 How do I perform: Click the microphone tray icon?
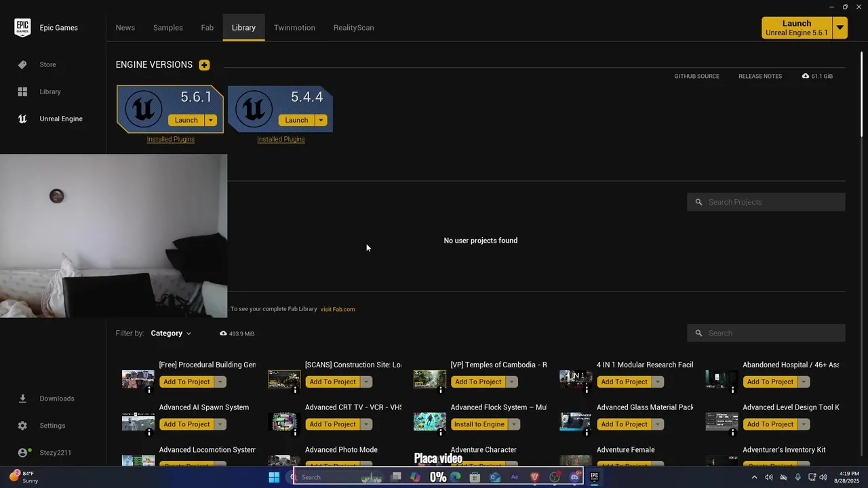pyautogui.click(x=797, y=477)
